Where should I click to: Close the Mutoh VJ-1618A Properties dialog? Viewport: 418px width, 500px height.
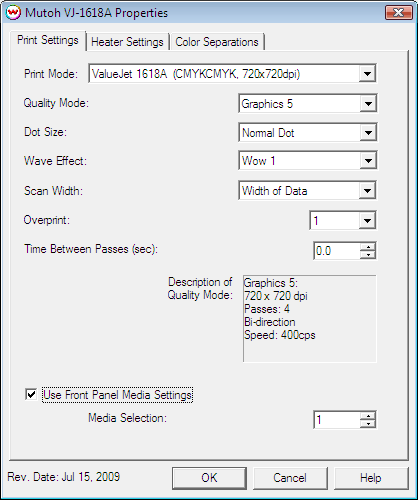399,13
